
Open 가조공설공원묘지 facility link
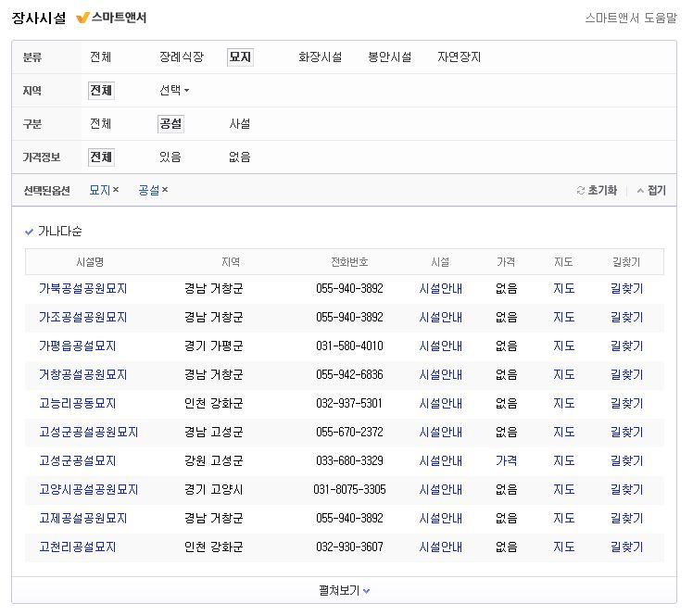(83, 318)
